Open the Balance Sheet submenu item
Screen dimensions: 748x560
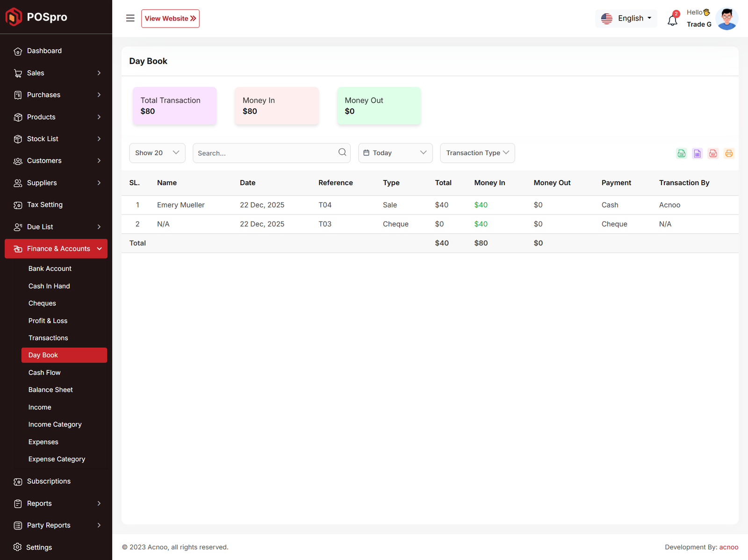coord(50,390)
